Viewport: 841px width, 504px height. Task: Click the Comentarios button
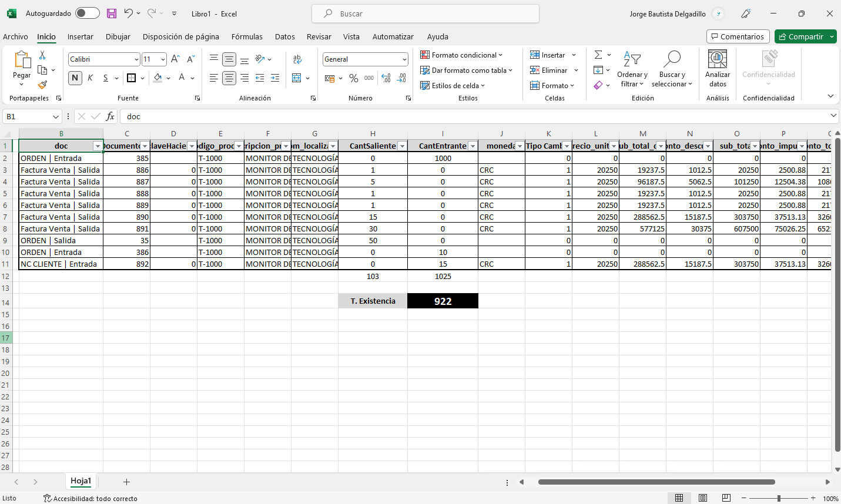coord(738,36)
